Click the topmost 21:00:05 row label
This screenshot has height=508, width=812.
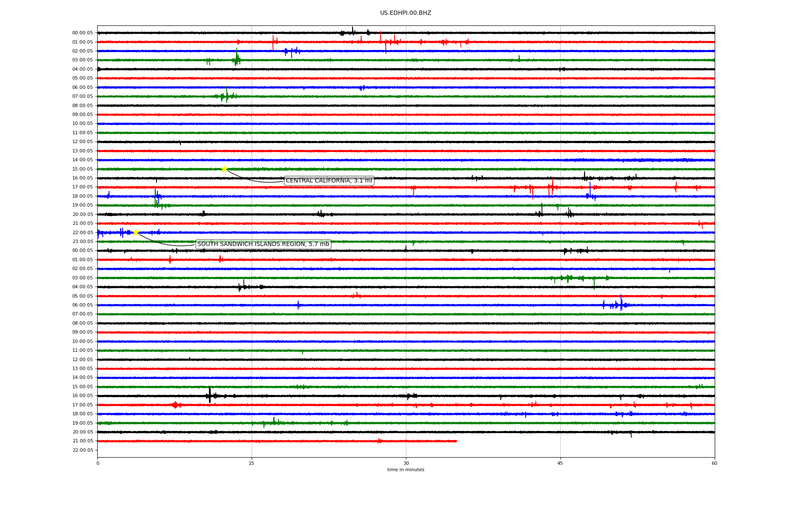[82, 224]
